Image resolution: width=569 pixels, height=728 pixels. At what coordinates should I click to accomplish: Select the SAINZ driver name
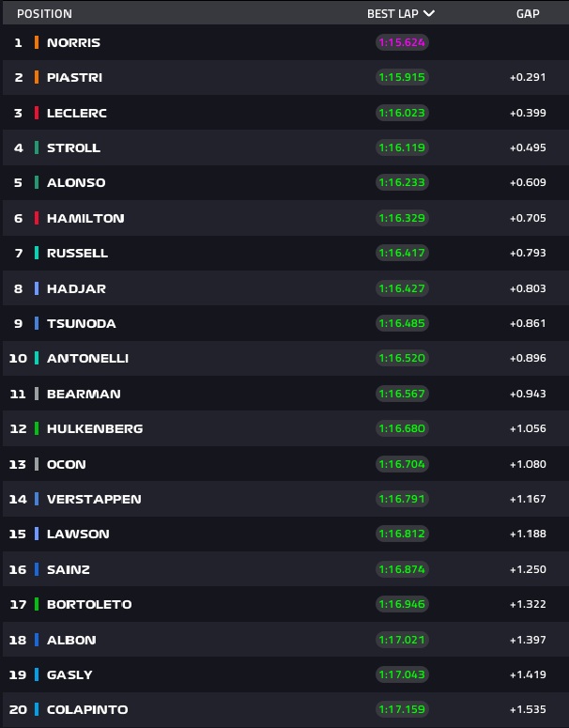coord(69,569)
